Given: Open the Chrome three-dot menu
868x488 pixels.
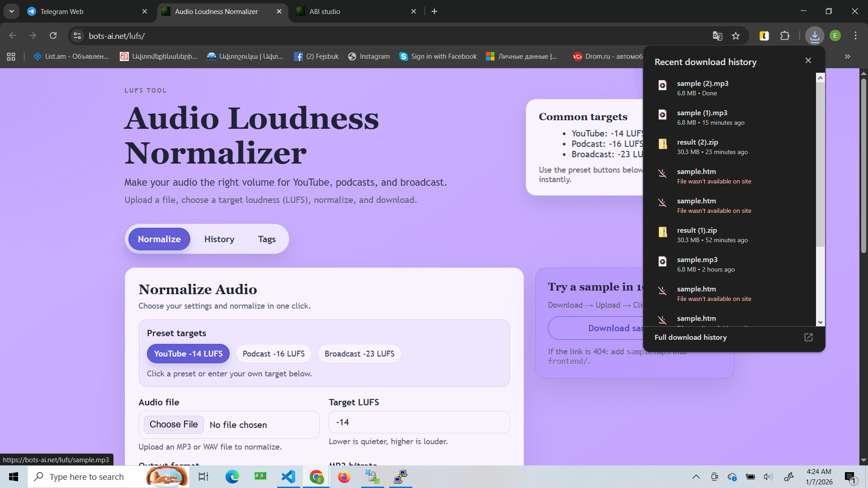Looking at the screenshot, I should tap(855, 36).
